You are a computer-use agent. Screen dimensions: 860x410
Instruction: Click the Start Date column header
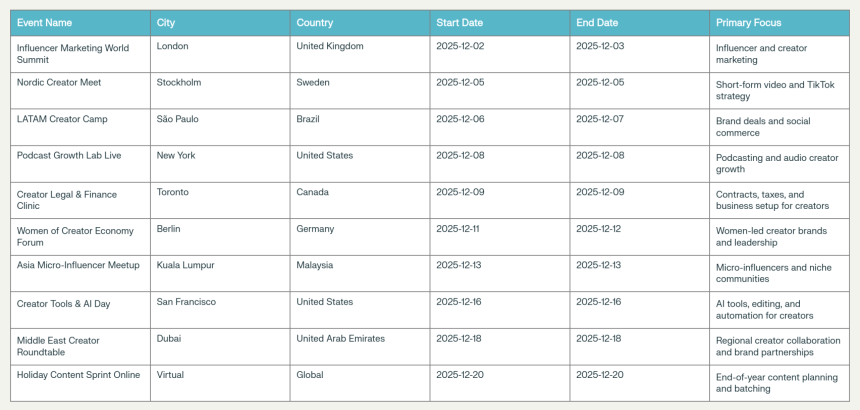click(x=459, y=23)
